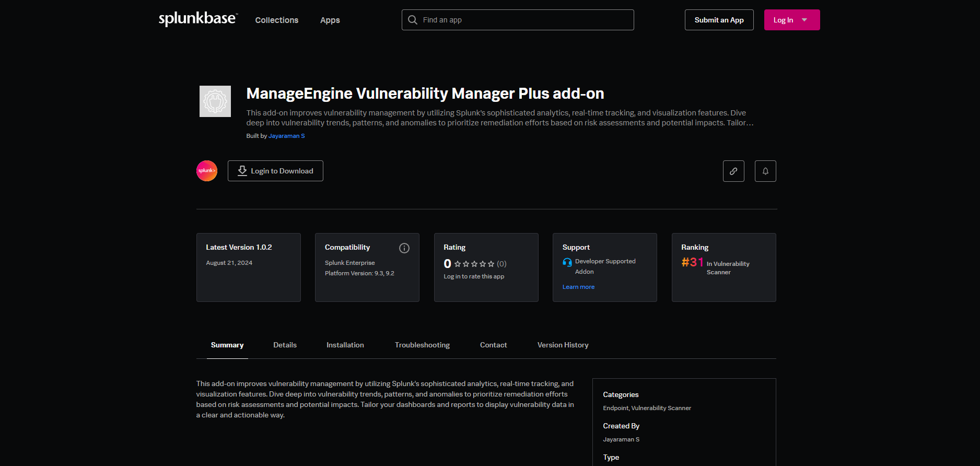
Task: Open the Apps menu
Action: coord(330,20)
